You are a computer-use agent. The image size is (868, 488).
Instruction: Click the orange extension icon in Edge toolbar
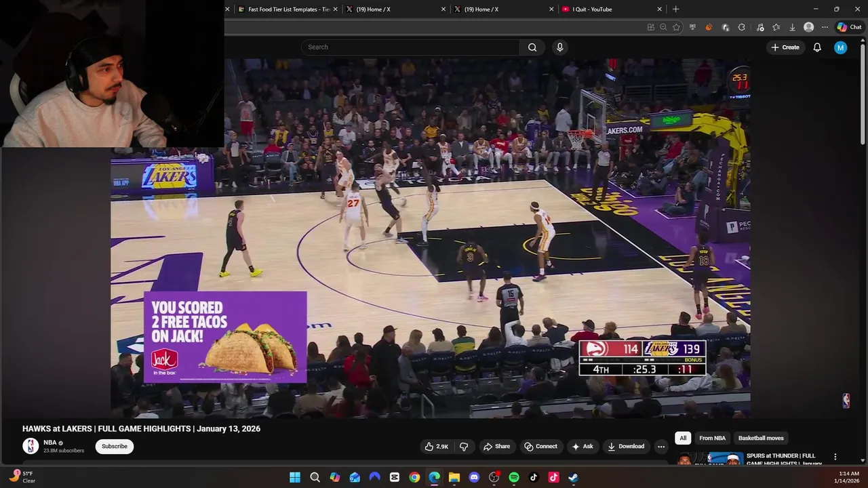[x=709, y=27]
